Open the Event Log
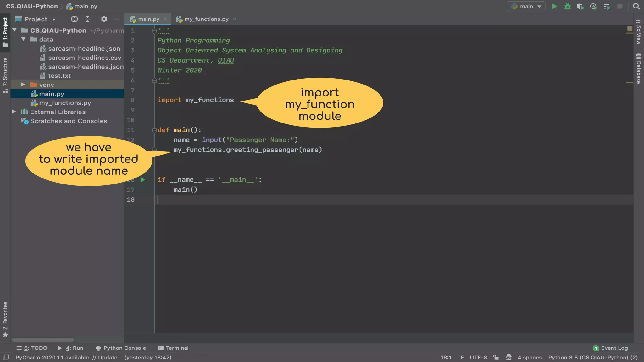644x362 pixels. [610, 348]
